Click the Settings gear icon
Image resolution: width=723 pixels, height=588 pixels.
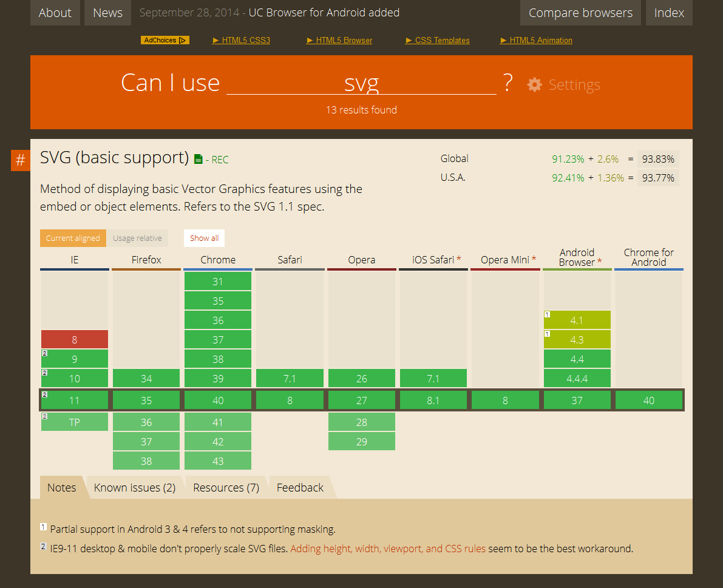point(534,85)
